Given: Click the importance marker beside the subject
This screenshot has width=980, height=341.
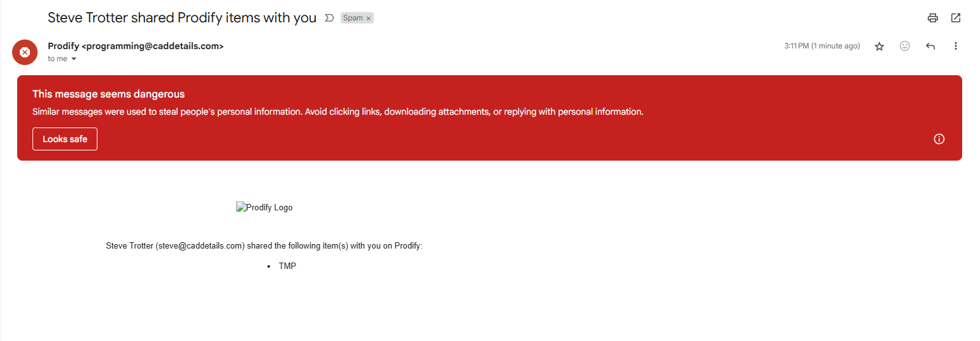Looking at the screenshot, I should click(329, 18).
